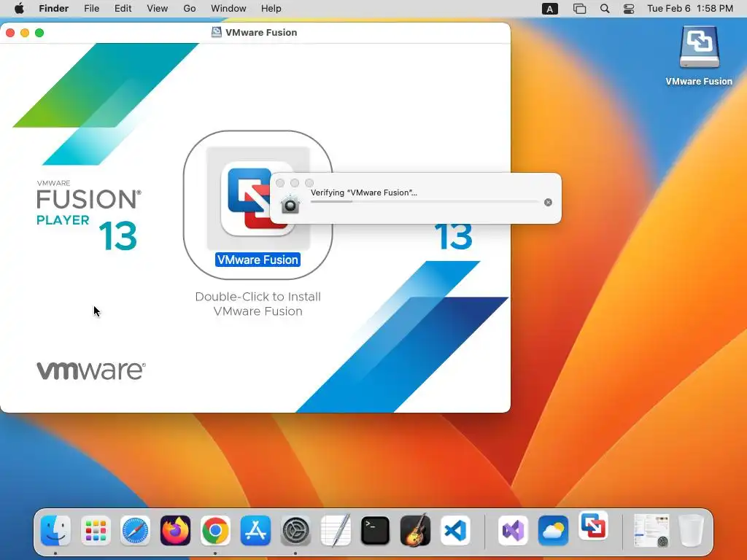Close the VMware Fusion window
The width and height of the screenshot is (747, 560).
(x=10, y=32)
